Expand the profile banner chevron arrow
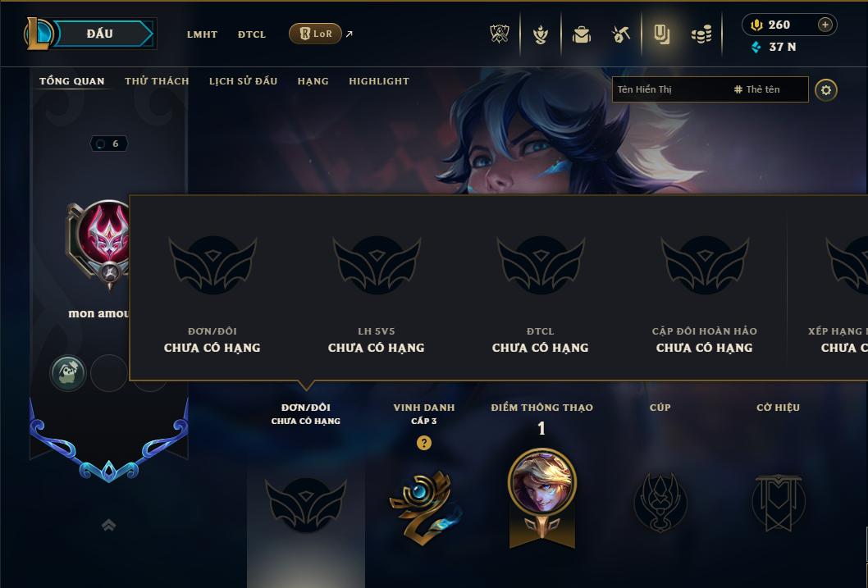The width and height of the screenshot is (868, 588). click(109, 525)
